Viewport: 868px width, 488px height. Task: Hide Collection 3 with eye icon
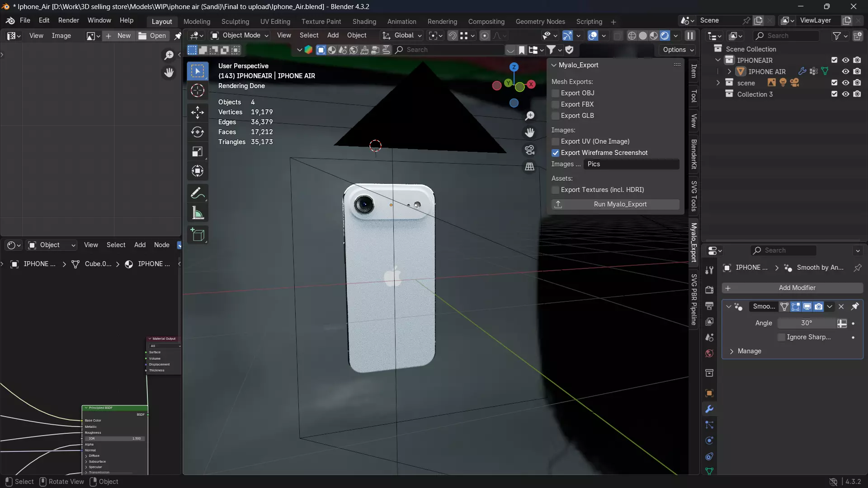[845, 94]
